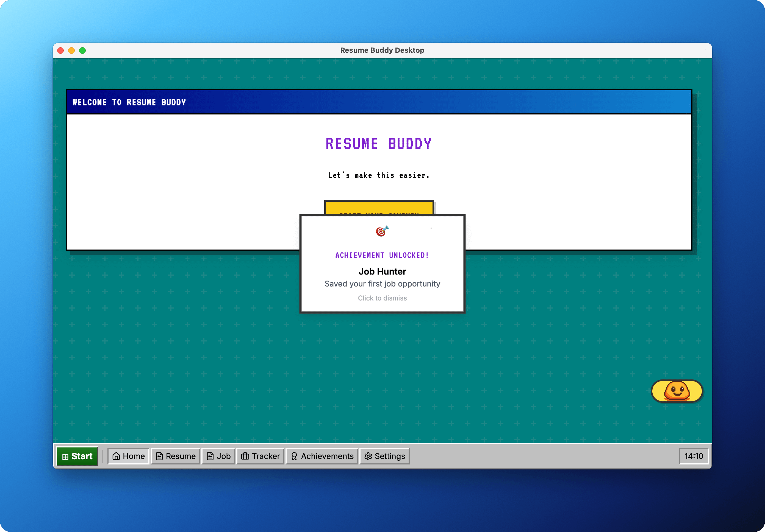Dismiss via 'Click to dismiss' text
Viewport: 765px width, 532px height.
pyautogui.click(x=382, y=298)
